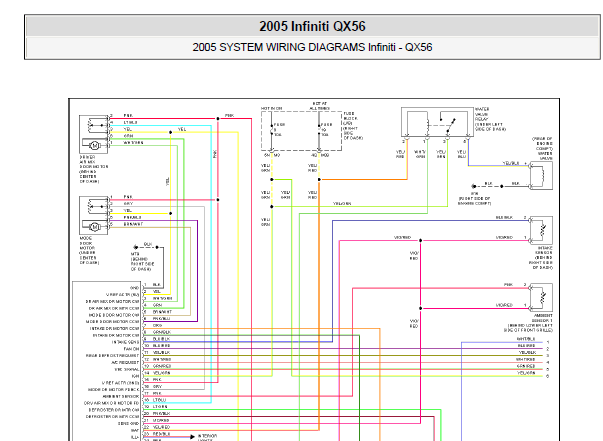This screenshot has width=603, height=441.
Task: Click the "YEL/BLK" label near water valve
Action: click(511, 163)
